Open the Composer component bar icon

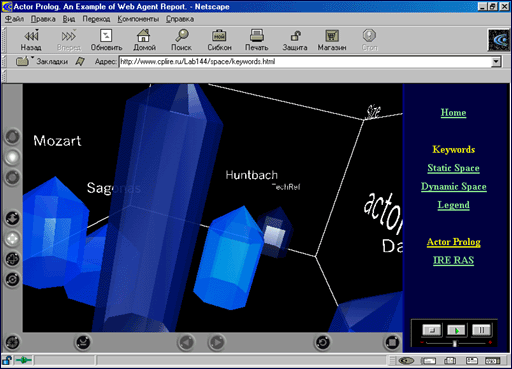pyautogui.click(x=493, y=361)
